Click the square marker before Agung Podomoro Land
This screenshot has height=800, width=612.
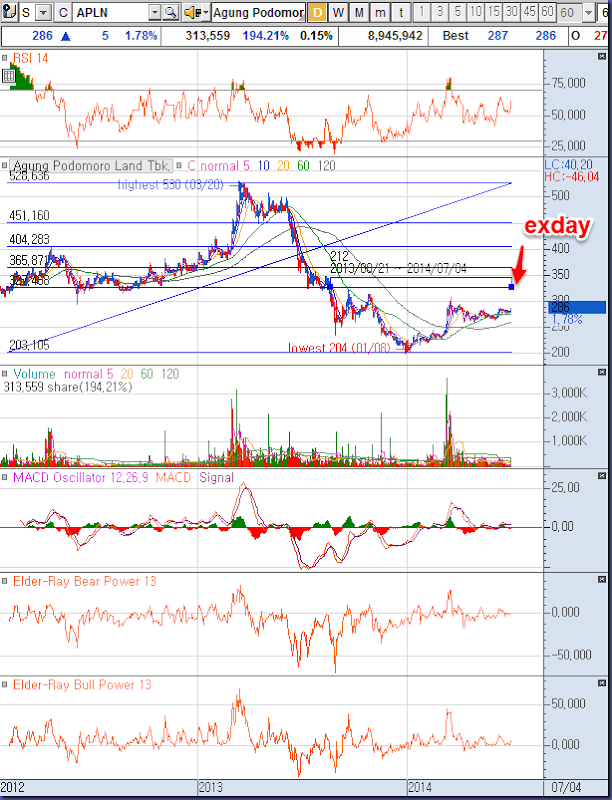(x=5, y=165)
